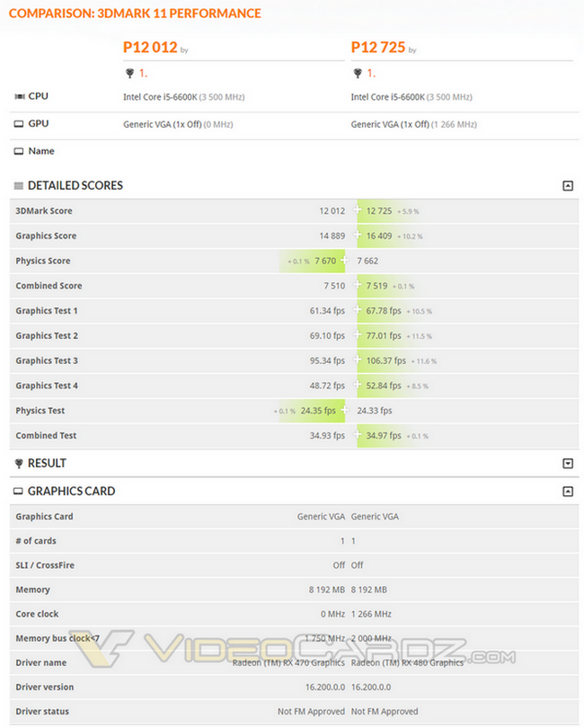Viewport: 584px width, 728px height.
Task: Click the Detailed Scores list icon
Action: click(x=19, y=186)
